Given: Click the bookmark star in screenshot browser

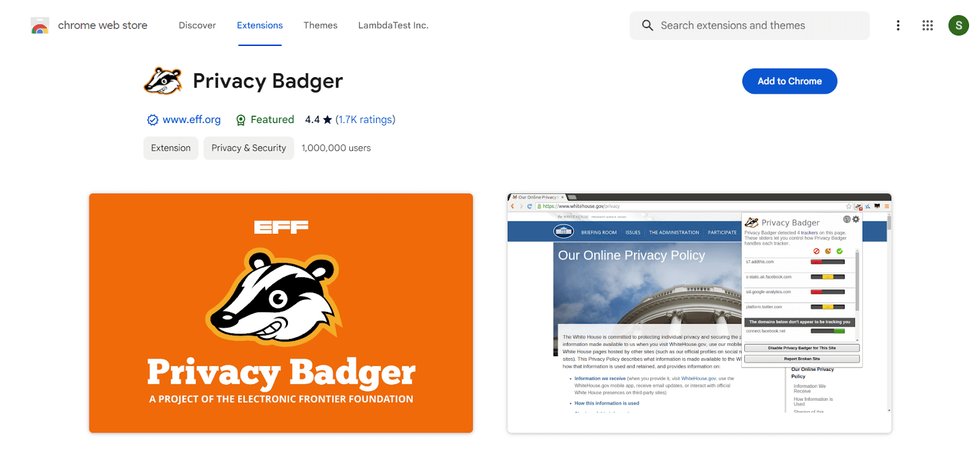Looking at the screenshot, I should (x=849, y=206).
